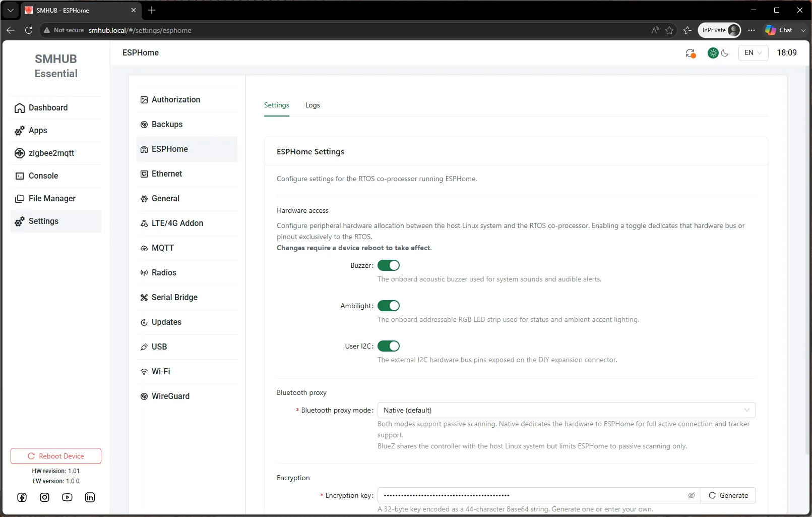The image size is (812, 517).
Task: Open Console in main sidebar
Action: click(56, 176)
